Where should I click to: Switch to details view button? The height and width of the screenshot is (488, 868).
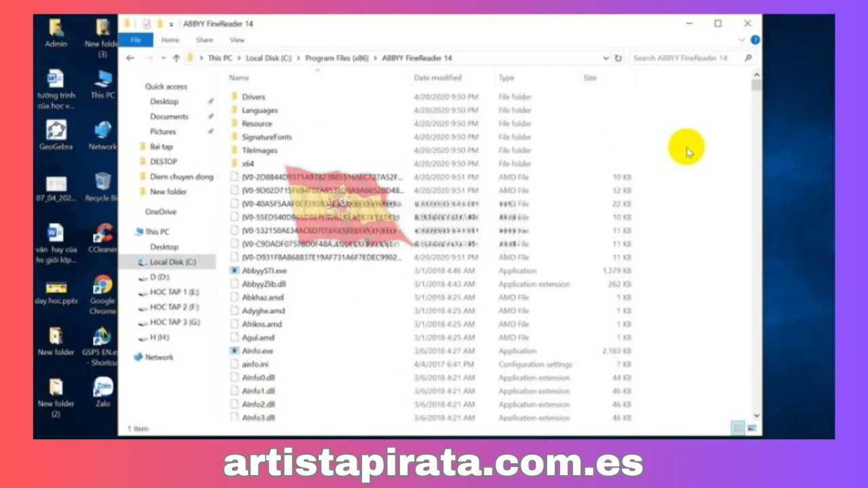(x=738, y=428)
